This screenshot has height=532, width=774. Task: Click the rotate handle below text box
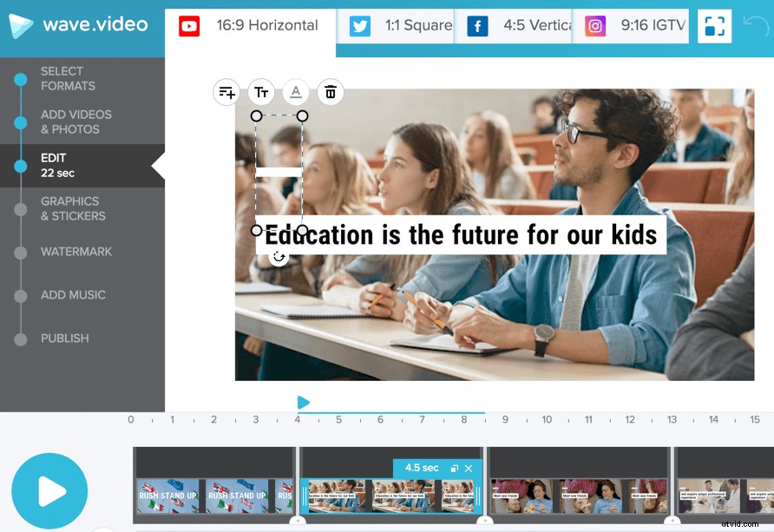click(x=279, y=256)
